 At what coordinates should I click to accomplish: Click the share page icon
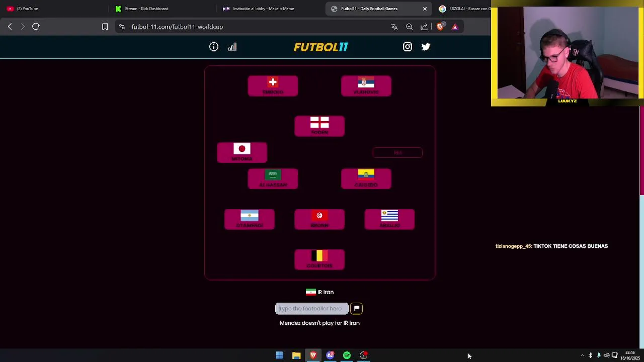tap(424, 27)
